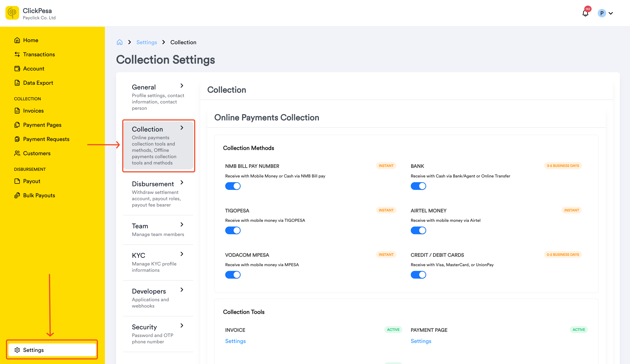
Task: Click the Home icon in sidebar
Action: [17, 40]
